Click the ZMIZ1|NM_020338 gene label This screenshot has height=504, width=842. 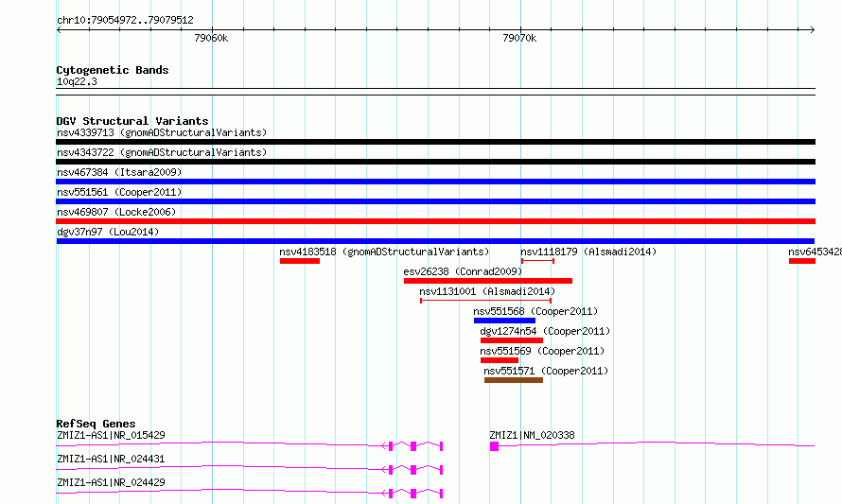[532, 435]
